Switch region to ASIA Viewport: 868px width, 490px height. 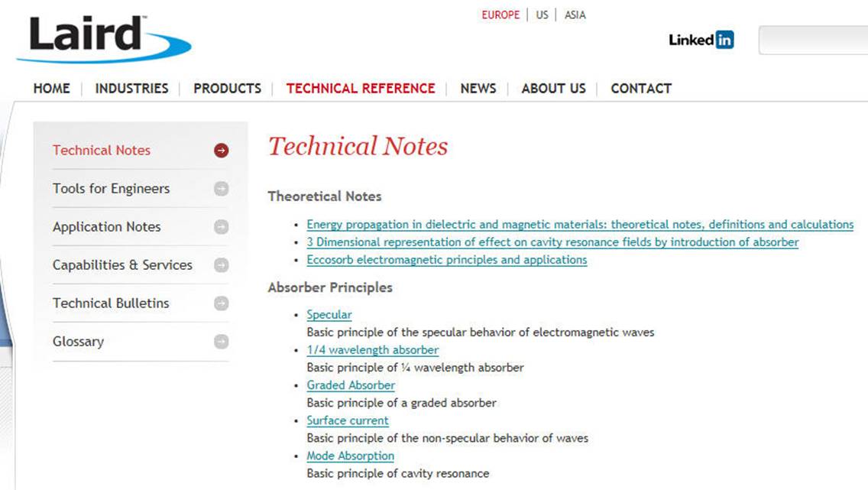575,15
